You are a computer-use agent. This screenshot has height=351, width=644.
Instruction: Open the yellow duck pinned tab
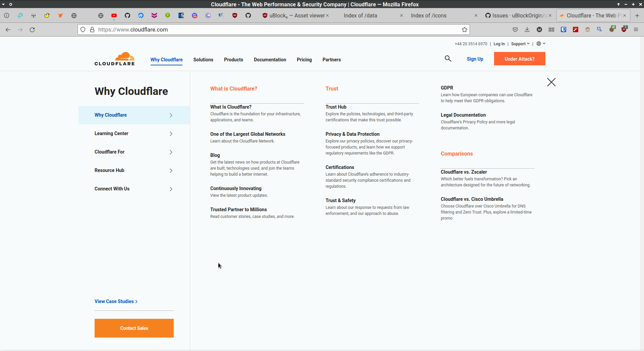pyautogui.click(x=47, y=16)
